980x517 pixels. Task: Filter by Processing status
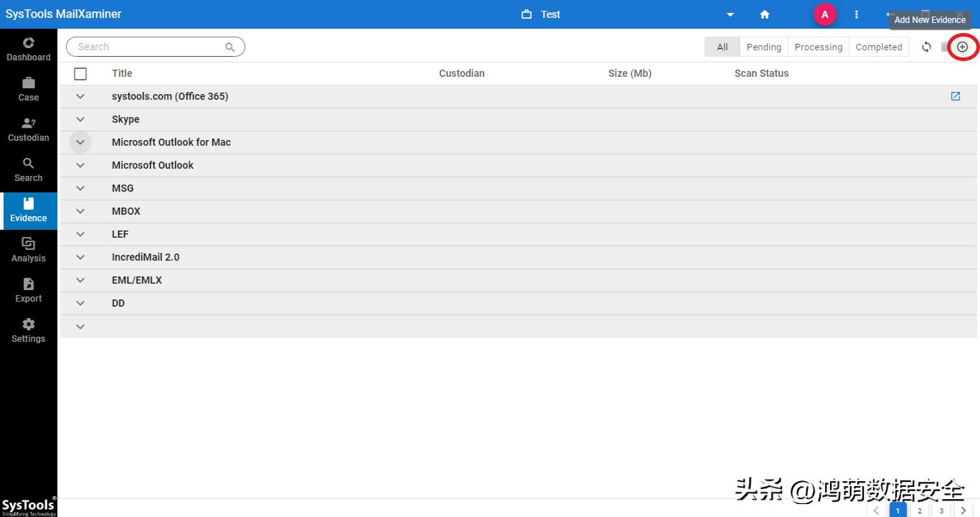point(819,47)
